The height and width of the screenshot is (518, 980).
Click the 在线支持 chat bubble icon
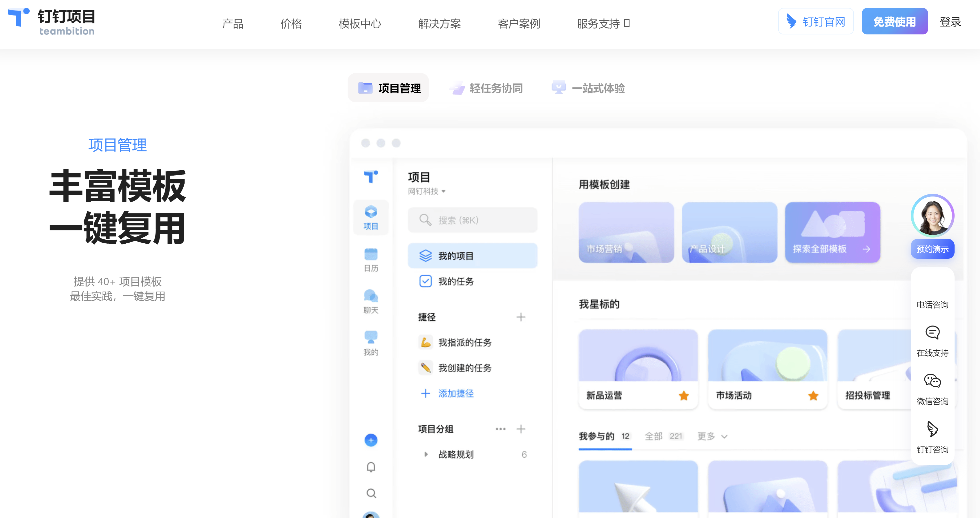point(932,332)
